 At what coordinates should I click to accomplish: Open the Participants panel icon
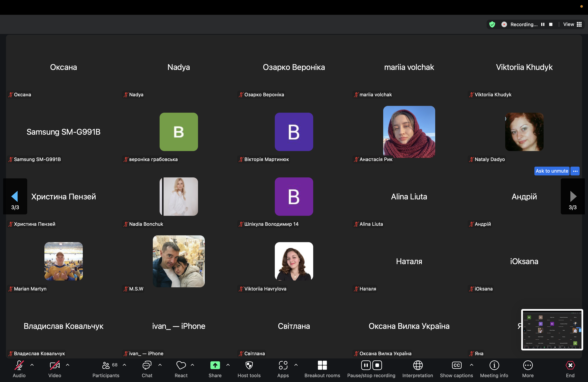point(106,365)
